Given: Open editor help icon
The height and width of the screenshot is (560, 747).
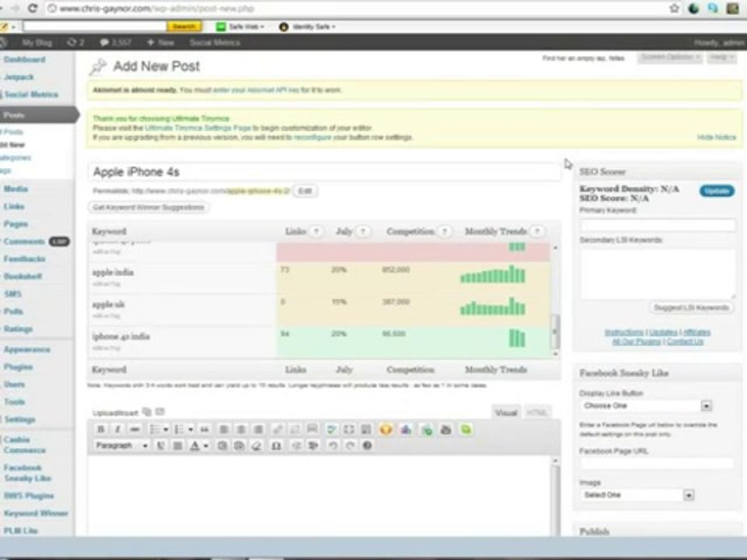Looking at the screenshot, I should click(366, 446).
